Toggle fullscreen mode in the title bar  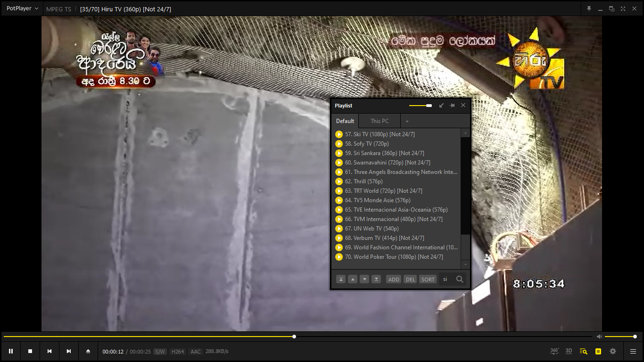[x=623, y=8]
